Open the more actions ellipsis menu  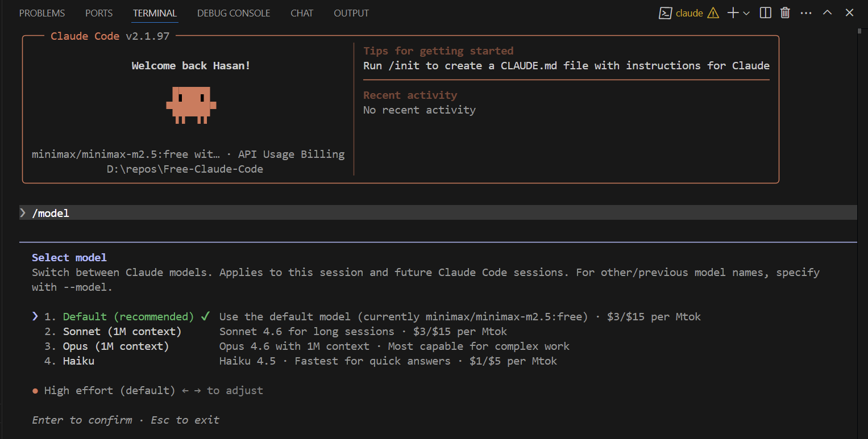pyautogui.click(x=806, y=13)
